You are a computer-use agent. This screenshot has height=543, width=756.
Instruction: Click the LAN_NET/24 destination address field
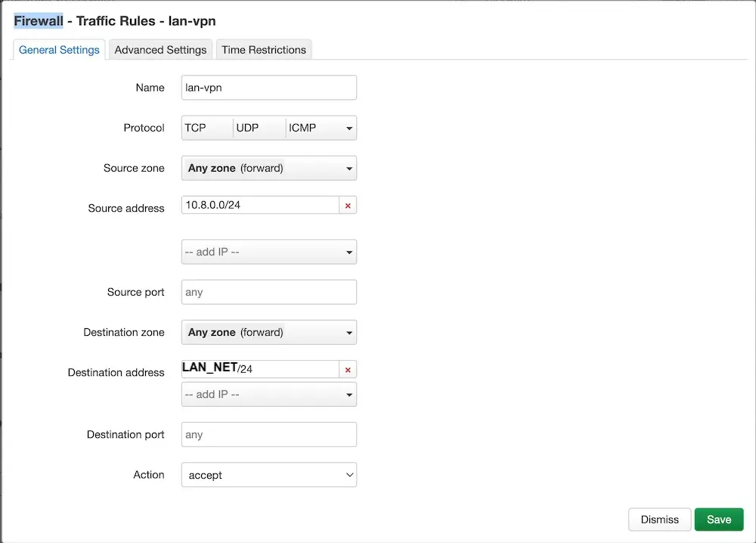click(x=260, y=369)
